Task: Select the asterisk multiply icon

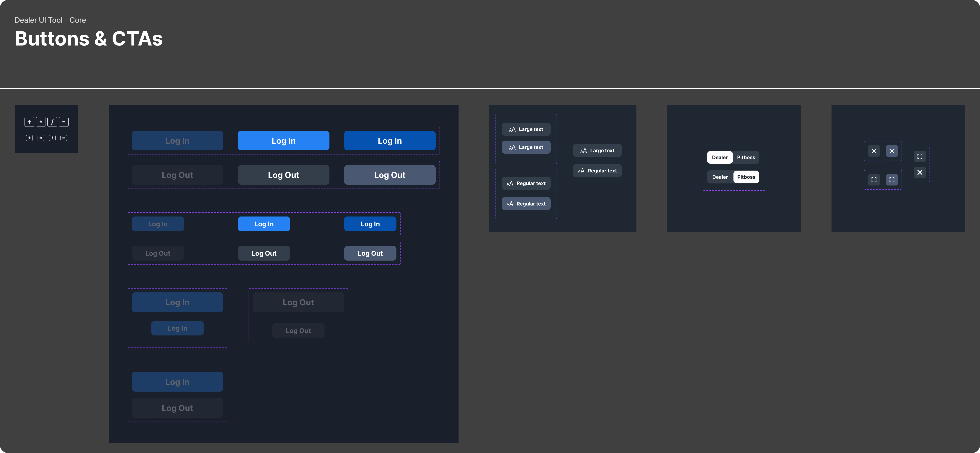Action: [x=40, y=122]
